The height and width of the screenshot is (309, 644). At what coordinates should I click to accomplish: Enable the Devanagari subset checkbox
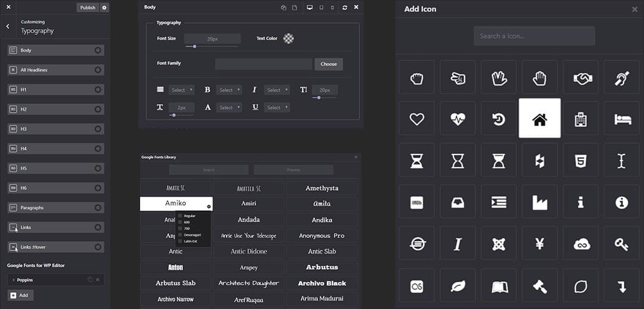click(180, 234)
